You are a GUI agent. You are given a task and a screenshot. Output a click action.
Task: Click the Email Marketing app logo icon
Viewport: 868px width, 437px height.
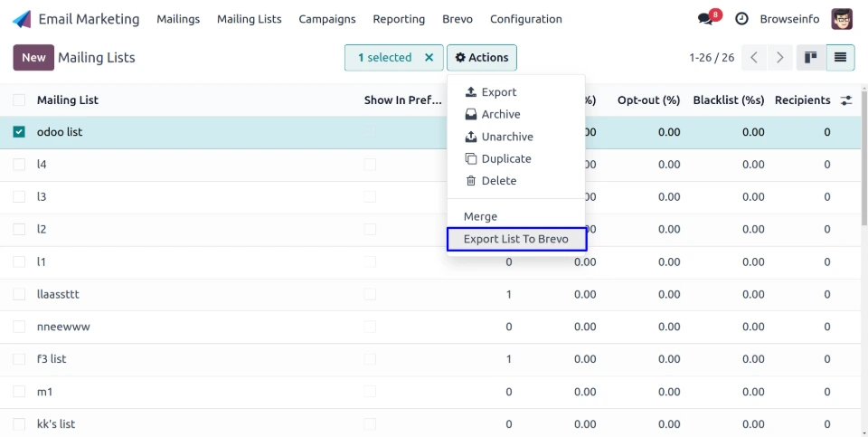coord(22,19)
